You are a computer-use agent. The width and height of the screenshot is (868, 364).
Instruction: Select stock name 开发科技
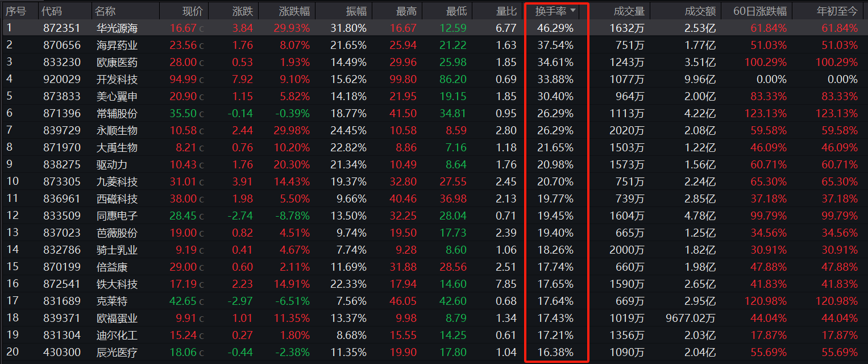click(117, 79)
